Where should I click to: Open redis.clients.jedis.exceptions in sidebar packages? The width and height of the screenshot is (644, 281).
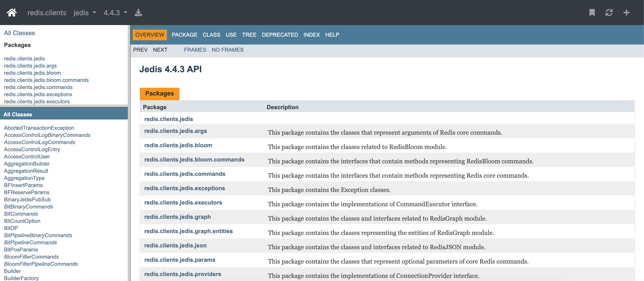38,94
